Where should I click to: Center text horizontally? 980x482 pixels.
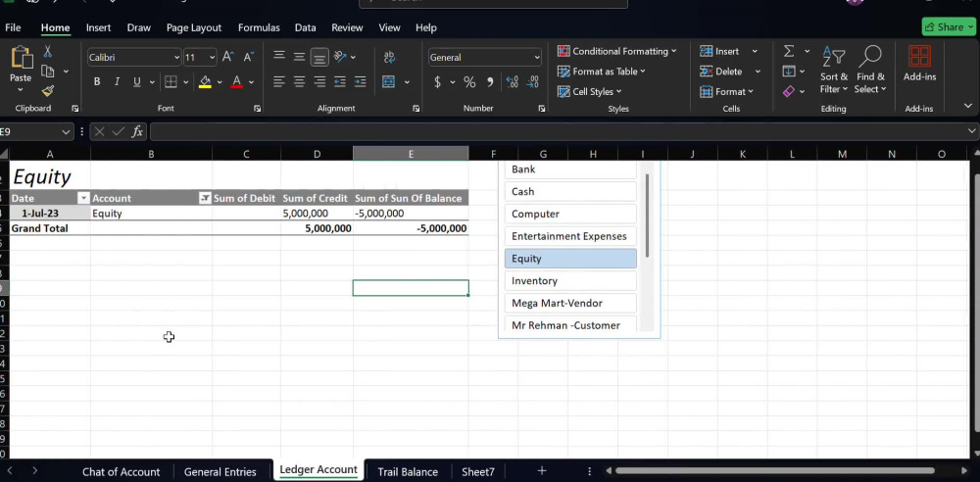click(x=299, y=82)
